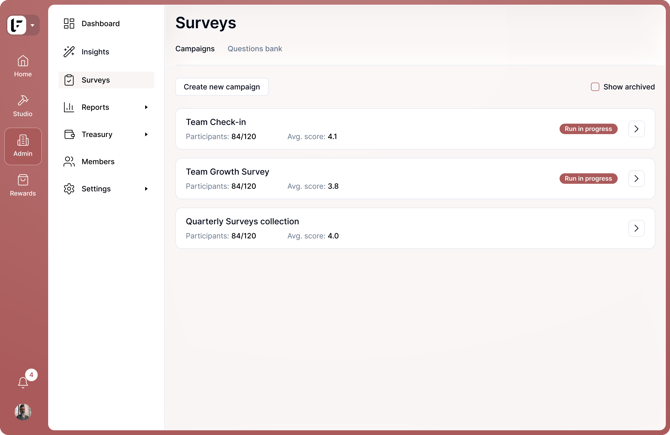
Task: Click the Members people icon
Action: pos(69,162)
